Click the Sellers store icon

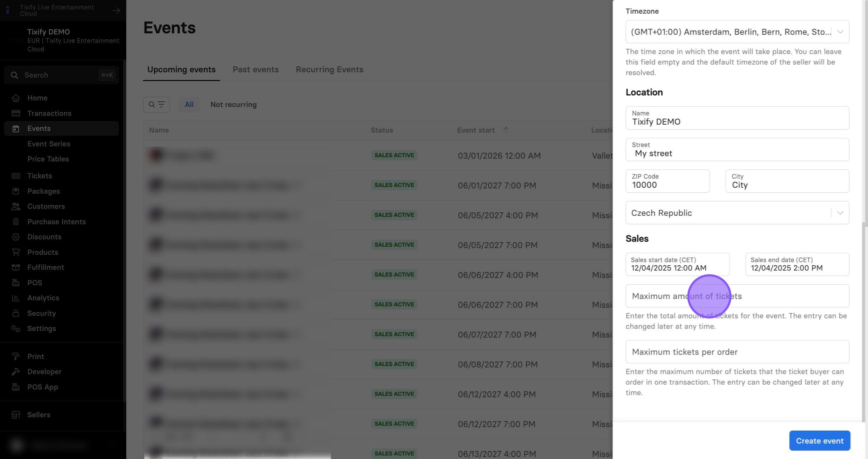click(x=15, y=415)
